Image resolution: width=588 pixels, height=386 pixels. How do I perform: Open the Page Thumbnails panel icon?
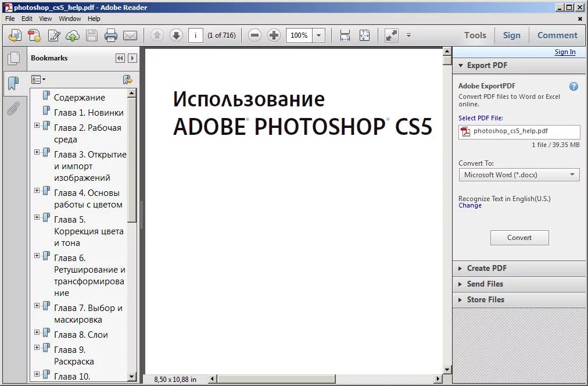(14, 58)
